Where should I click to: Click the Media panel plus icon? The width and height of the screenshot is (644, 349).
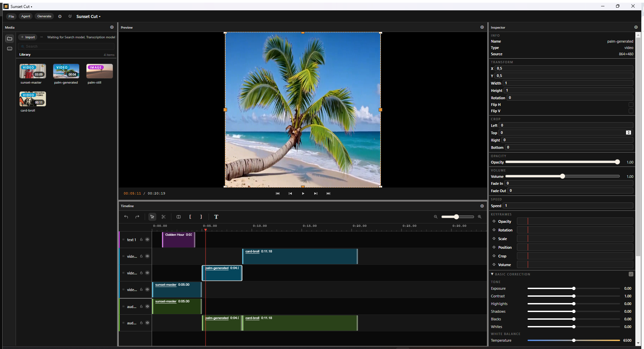(112, 27)
